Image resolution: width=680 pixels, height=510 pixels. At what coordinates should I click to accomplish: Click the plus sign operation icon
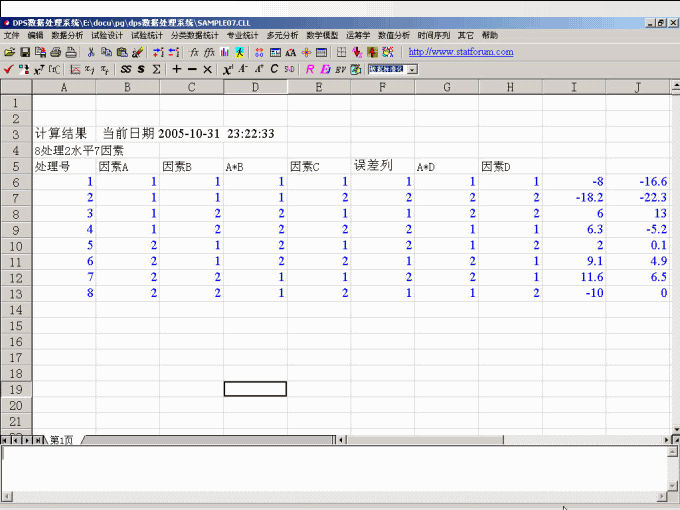point(177,70)
